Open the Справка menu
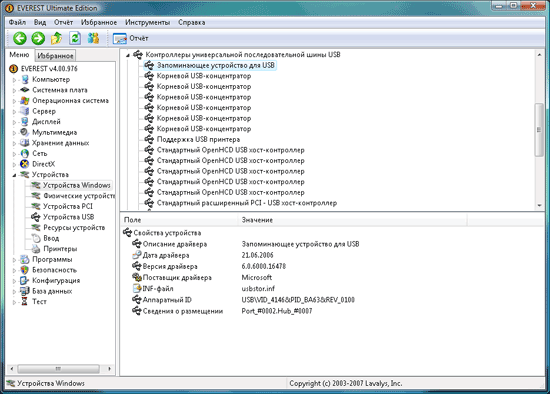The image size is (550, 394). 192,22
